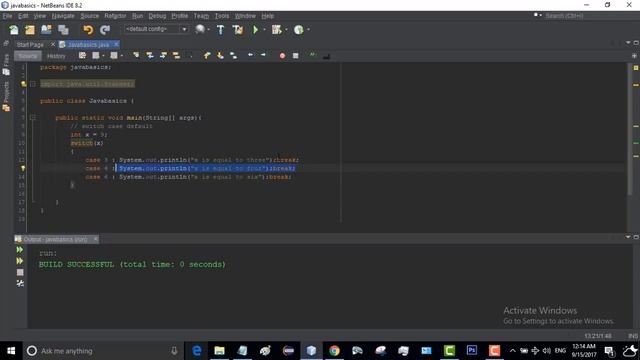Open the Refactor menu

(115, 16)
